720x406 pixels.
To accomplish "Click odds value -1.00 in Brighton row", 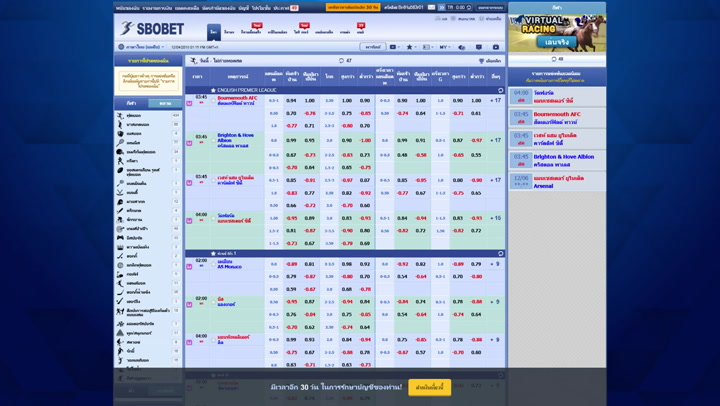I will pyautogui.click(x=365, y=140).
